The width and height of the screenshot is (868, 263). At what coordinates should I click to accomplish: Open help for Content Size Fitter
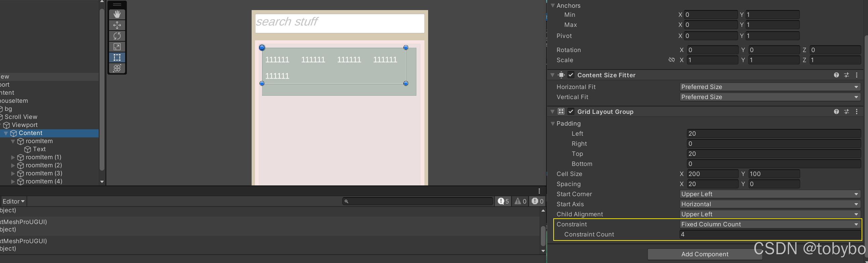[836, 75]
